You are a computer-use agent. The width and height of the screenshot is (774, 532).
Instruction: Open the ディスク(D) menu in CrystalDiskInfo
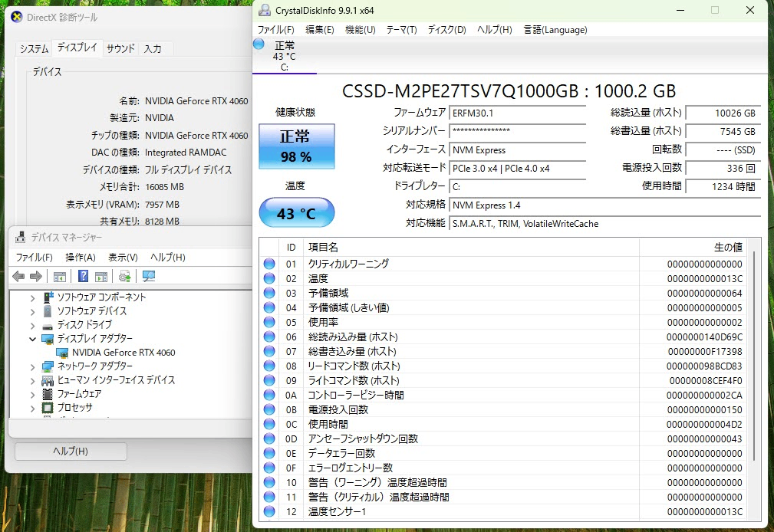tap(446, 30)
